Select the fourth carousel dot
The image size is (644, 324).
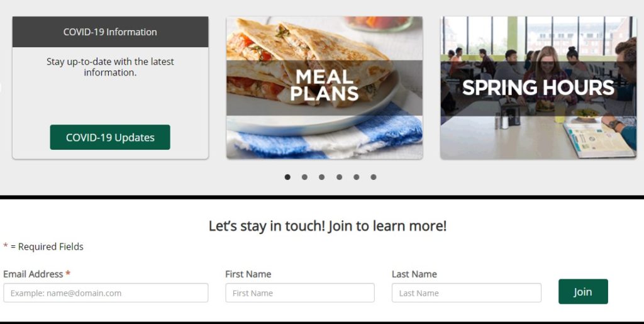tap(339, 177)
